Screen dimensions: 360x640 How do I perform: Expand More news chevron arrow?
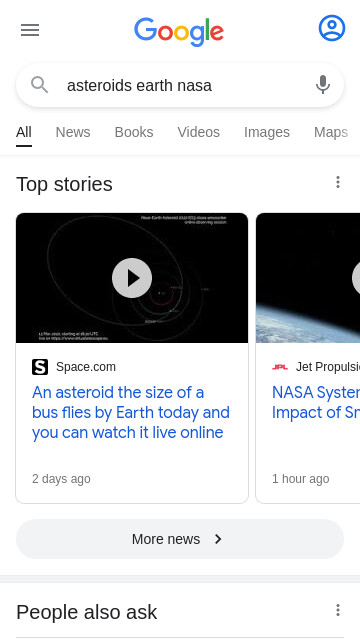218,539
